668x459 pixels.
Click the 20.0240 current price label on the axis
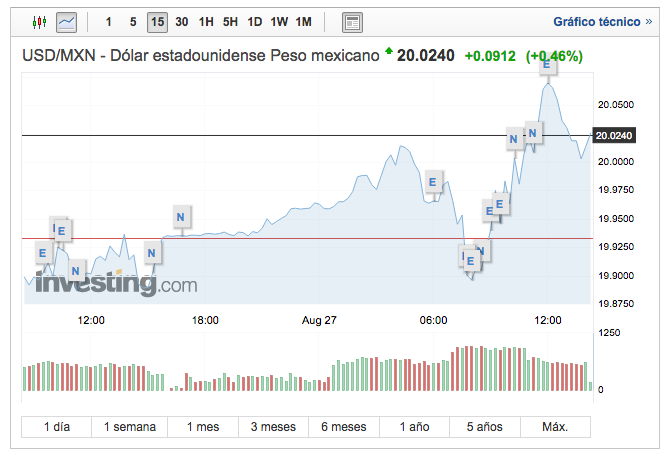(x=613, y=135)
